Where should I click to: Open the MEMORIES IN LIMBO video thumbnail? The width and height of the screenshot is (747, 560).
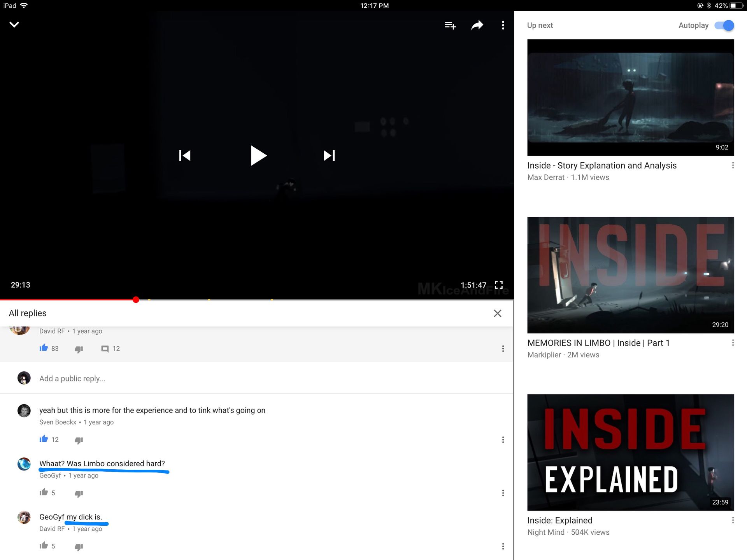pyautogui.click(x=631, y=275)
